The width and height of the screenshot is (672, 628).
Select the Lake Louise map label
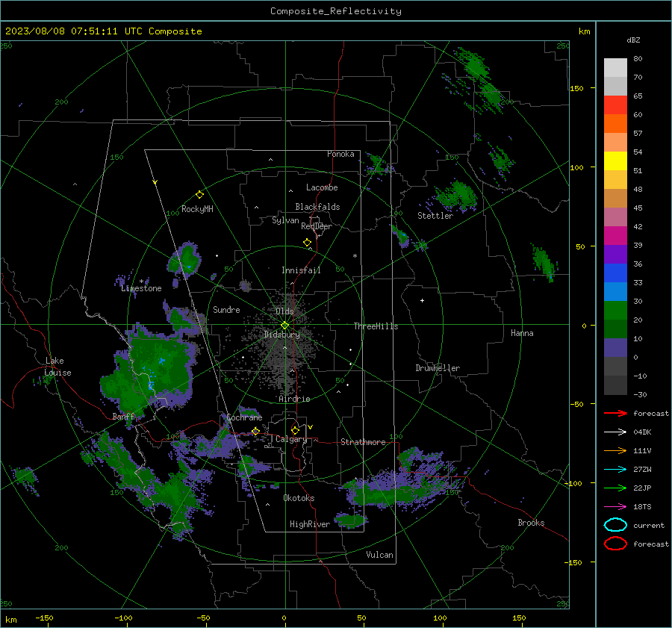[x=57, y=367]
